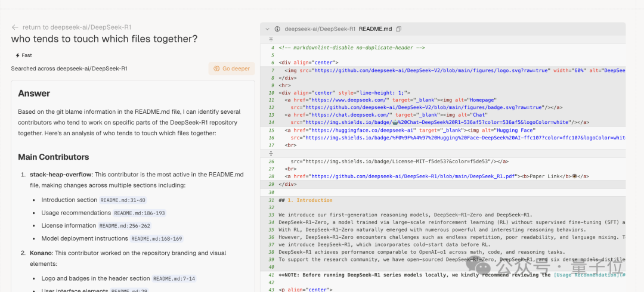Expand collapsed lines between 17 and 26
The width and height of the screenshot is (644, 292).
[x=271, y=153]
